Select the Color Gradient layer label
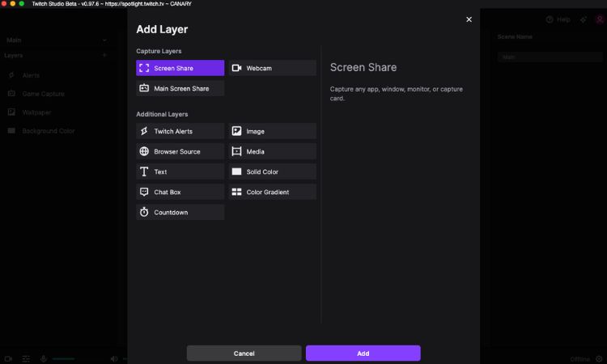This screenshot has width=607, height=364. 268,192
